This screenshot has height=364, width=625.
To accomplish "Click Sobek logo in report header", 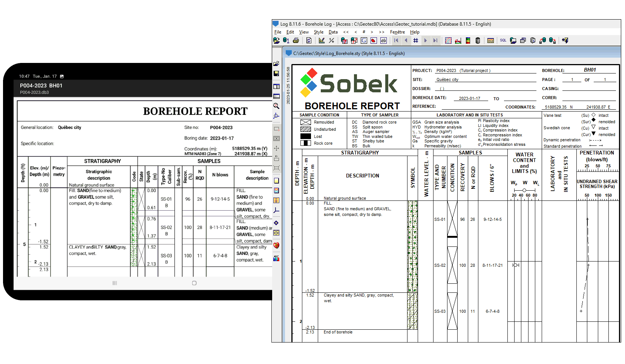I will click(x=349, y=83).
